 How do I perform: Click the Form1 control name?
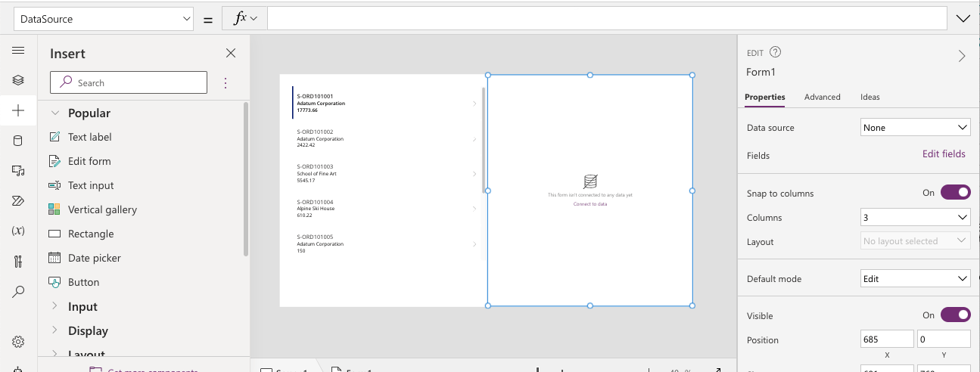point(761,73)
